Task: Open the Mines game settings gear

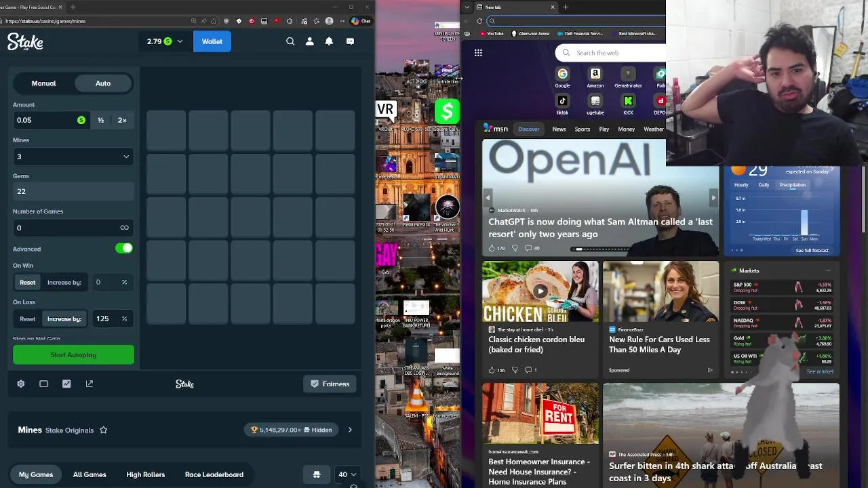Action: (21, 384)
